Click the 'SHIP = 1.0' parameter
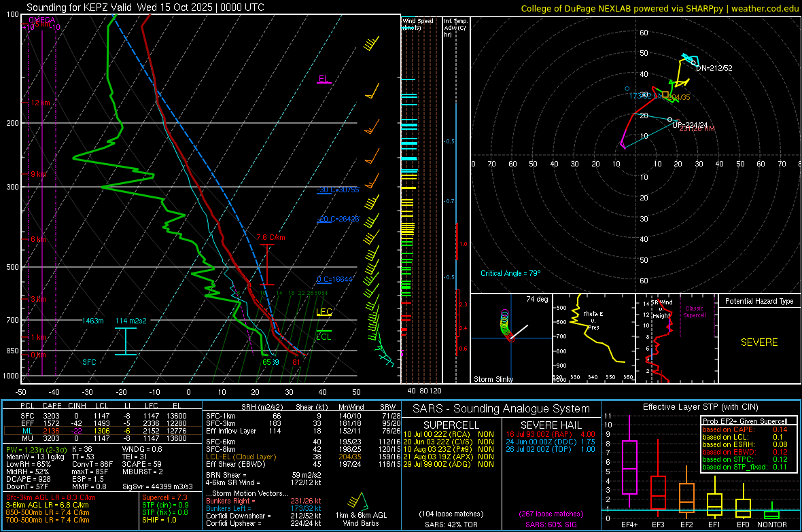This screenshot has height=532, width=802. pyautogui.click(x=159, y=520)
